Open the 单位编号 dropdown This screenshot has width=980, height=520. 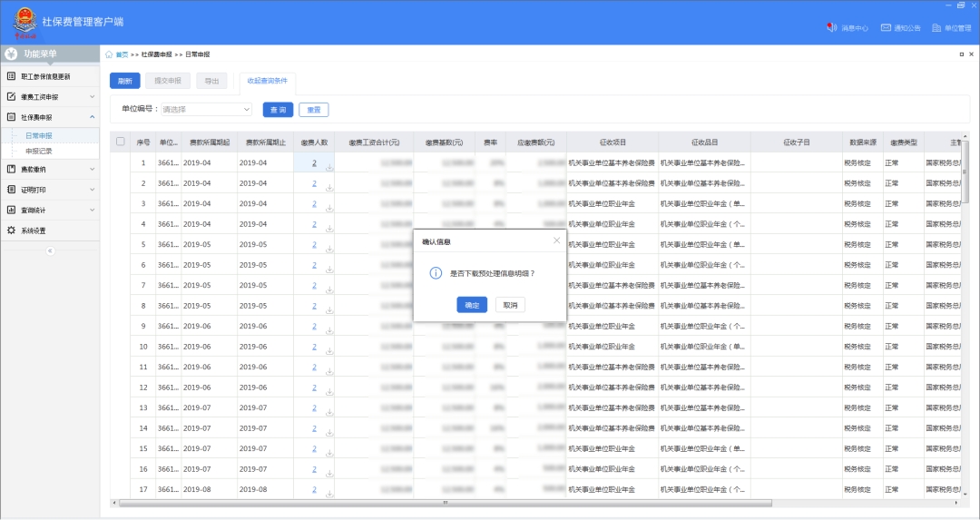tap(207, 110)
